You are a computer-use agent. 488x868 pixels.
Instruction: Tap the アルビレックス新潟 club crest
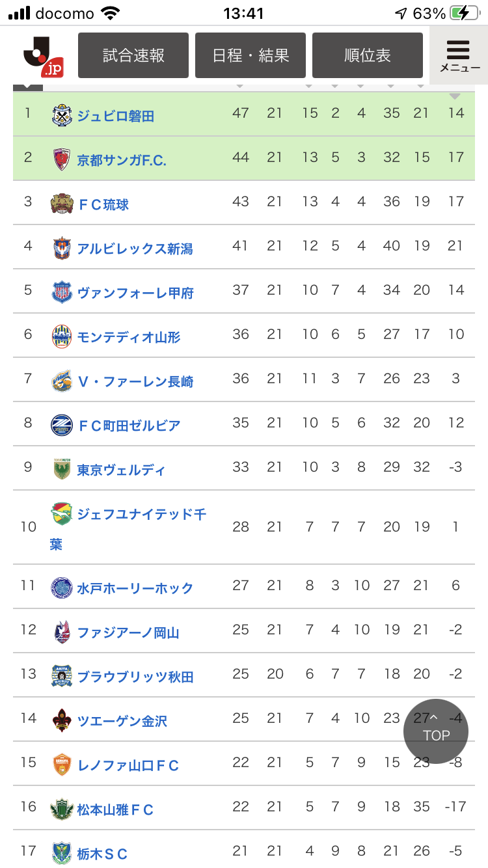tap(62, 249)
